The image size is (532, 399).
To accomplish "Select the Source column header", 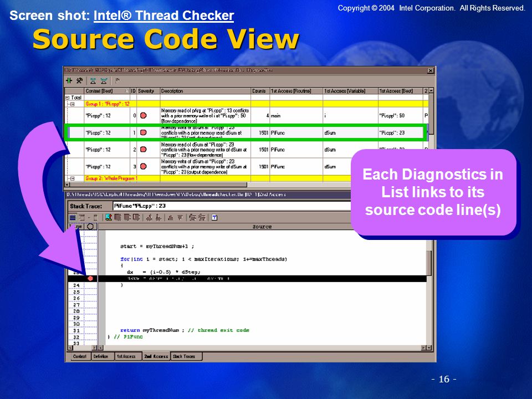I will pos(262,226).
